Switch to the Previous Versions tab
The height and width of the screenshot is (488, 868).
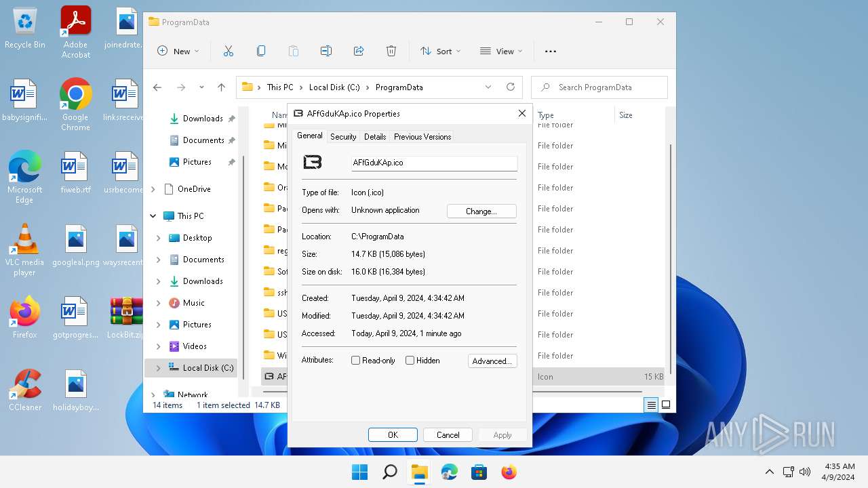[422, 137]
